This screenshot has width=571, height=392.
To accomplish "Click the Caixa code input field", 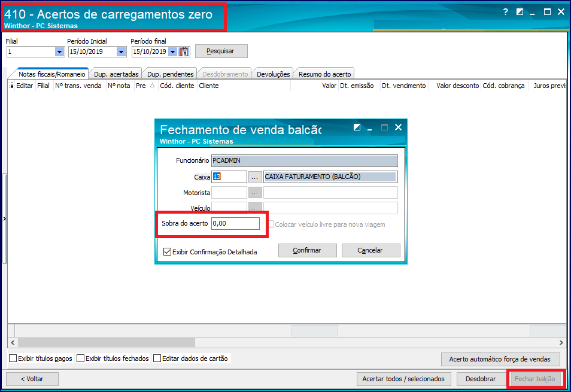I will 229,177.
